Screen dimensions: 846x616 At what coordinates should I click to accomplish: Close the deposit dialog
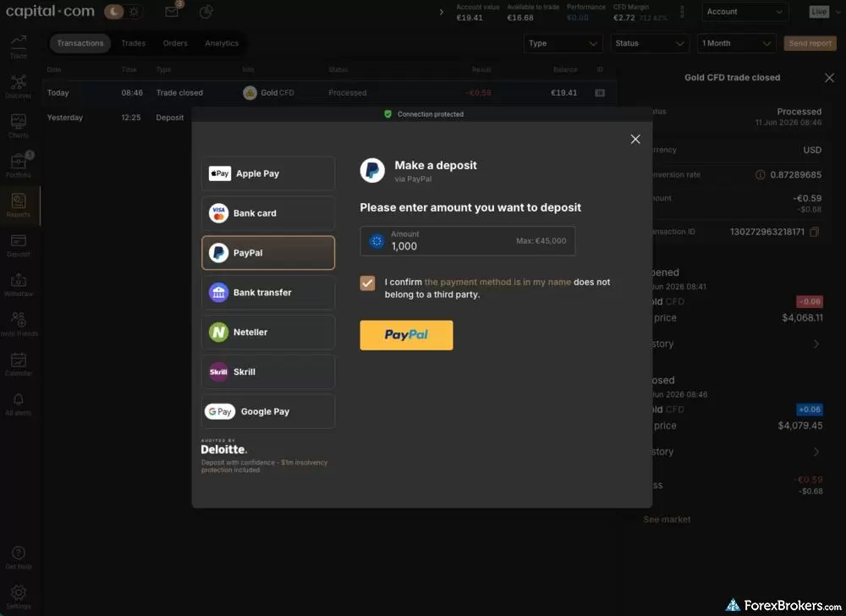pyautogui.click(x=635, y=139)
